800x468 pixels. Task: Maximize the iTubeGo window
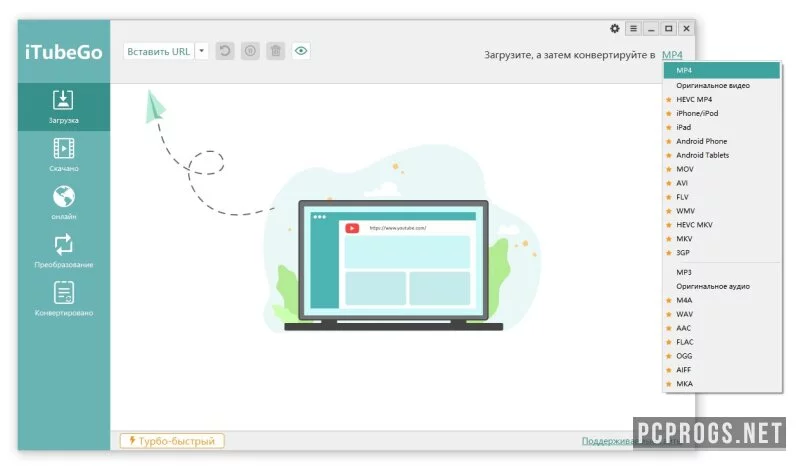(668, 29)
